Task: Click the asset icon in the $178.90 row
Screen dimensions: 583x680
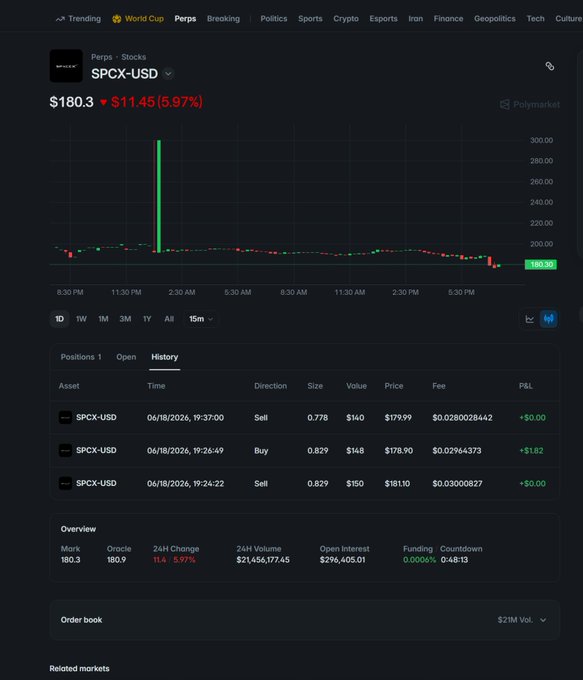Action: tap(65, 450)
